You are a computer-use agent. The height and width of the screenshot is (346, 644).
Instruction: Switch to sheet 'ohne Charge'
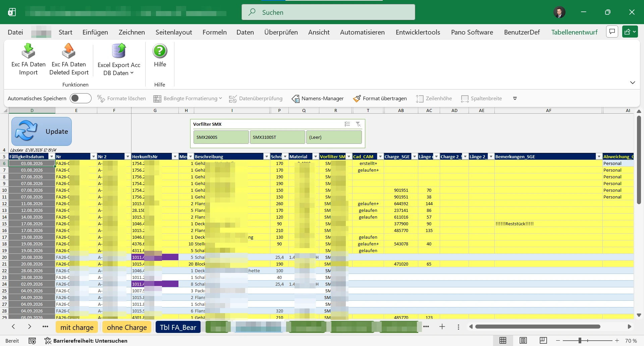(127, 327)
